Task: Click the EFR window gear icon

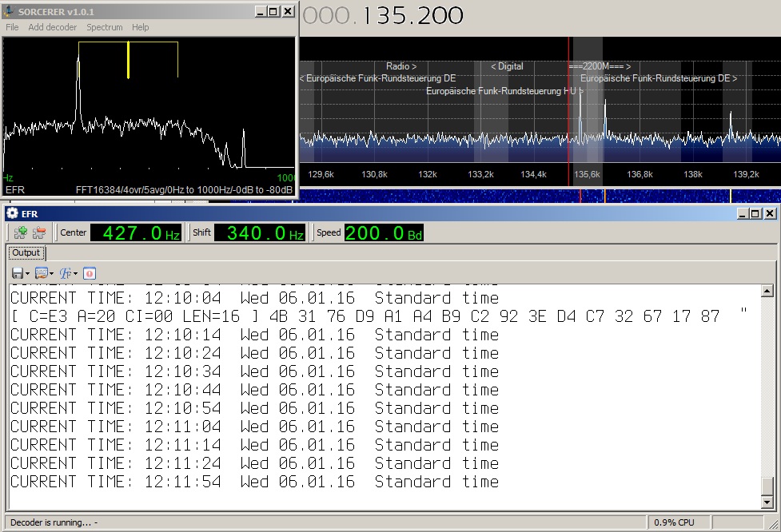Action: click(12, 213)
